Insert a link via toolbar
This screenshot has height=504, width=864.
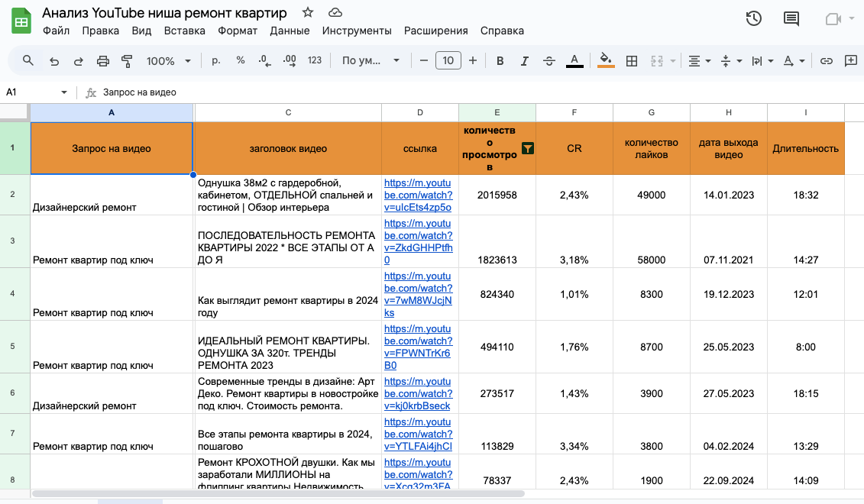[826, 60]
